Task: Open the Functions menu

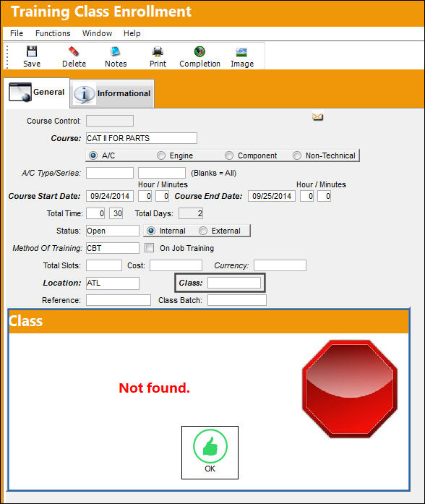Action: point(53,33)
